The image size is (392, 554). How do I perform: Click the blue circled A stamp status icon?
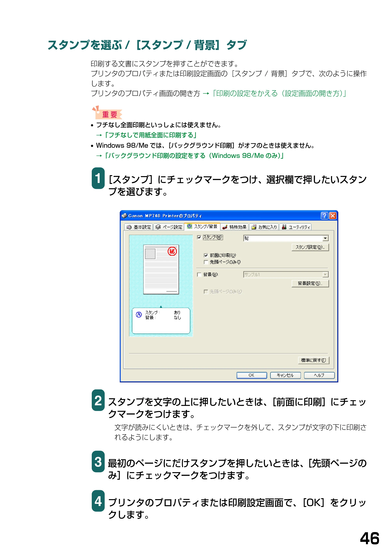[139, 314]
